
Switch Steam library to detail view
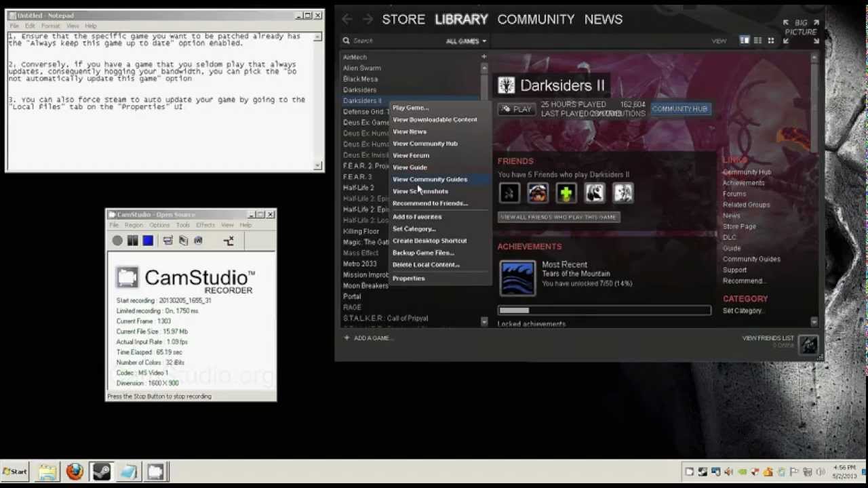tap(745, 41)
